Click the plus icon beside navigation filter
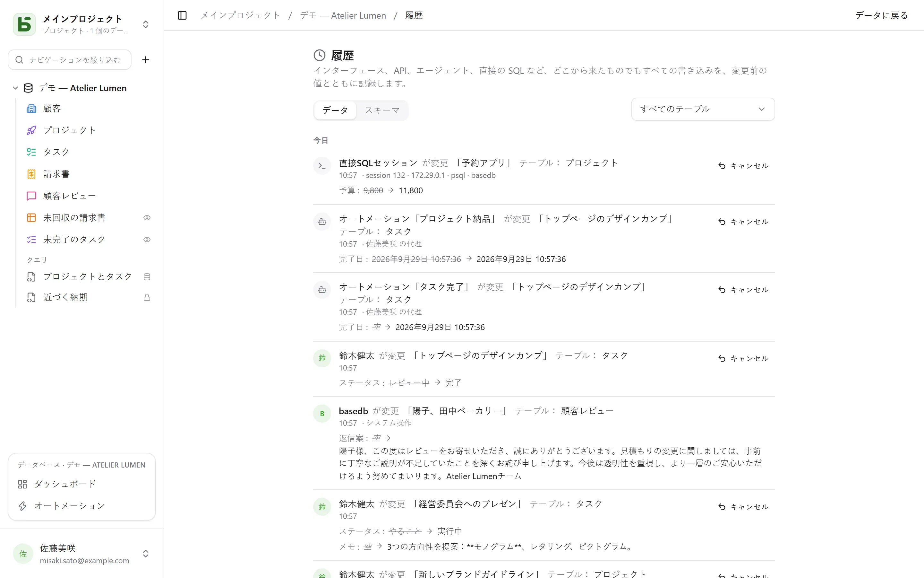The image size is (924, 578). 145,60
